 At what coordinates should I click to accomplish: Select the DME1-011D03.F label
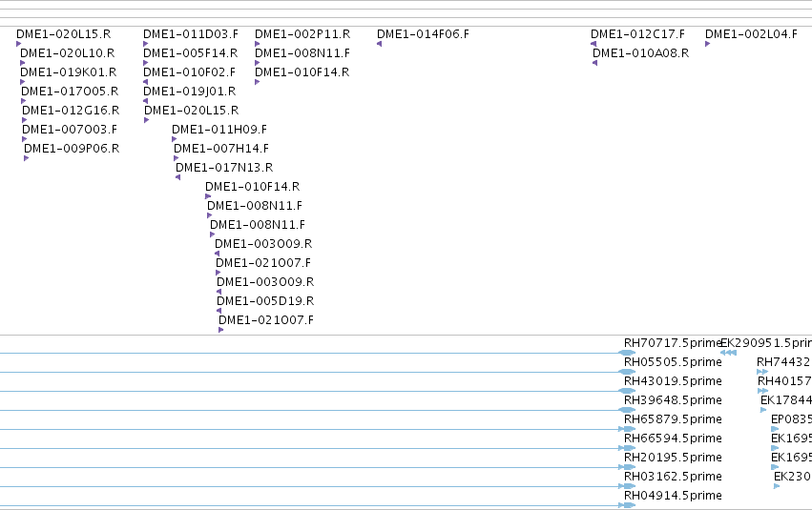click(x=191, y=34)
